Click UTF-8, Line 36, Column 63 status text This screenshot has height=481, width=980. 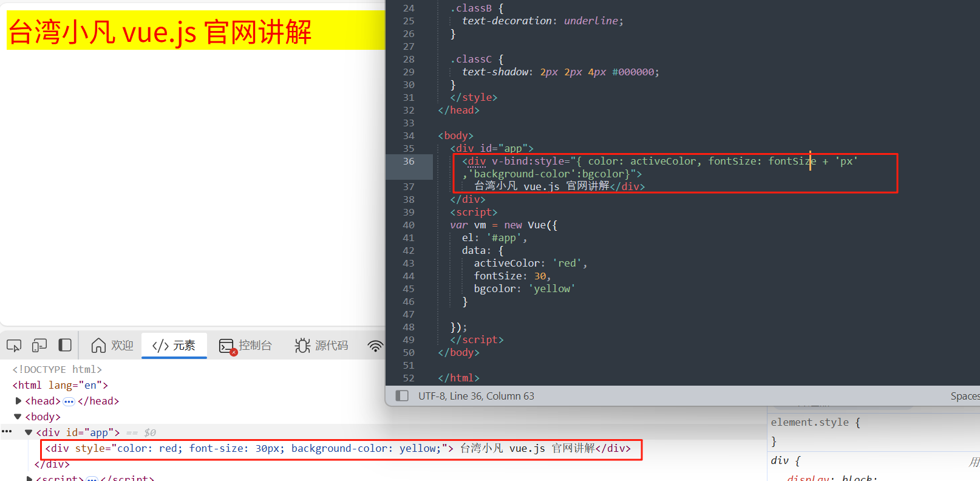coord(476,396)
